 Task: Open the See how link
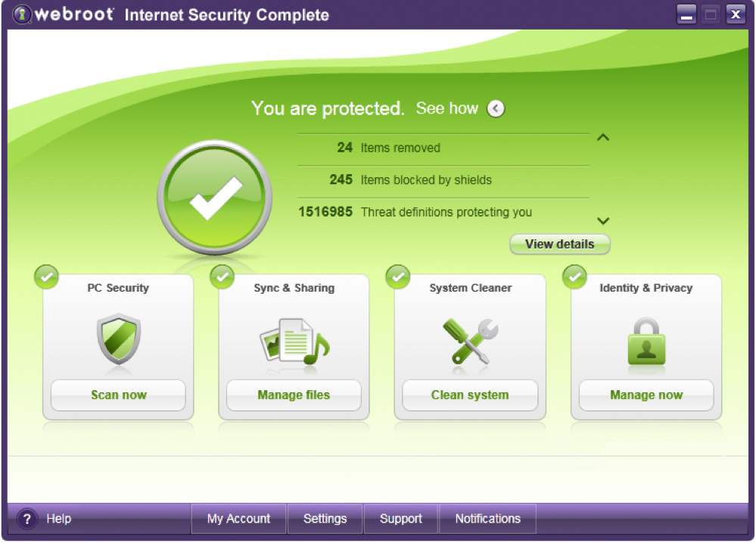pos(447,108)
